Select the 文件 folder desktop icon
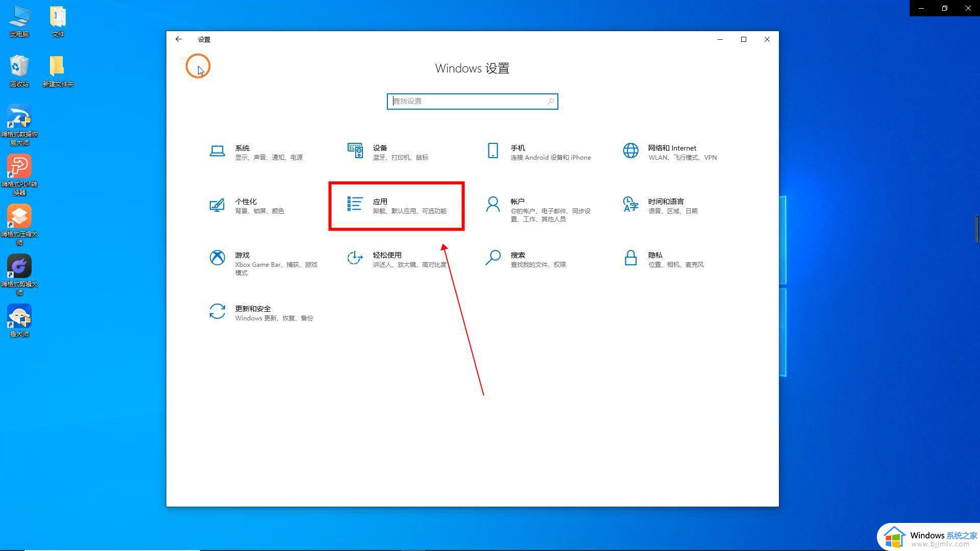Screen dimensions: 980x551 (x=58, y=22)
